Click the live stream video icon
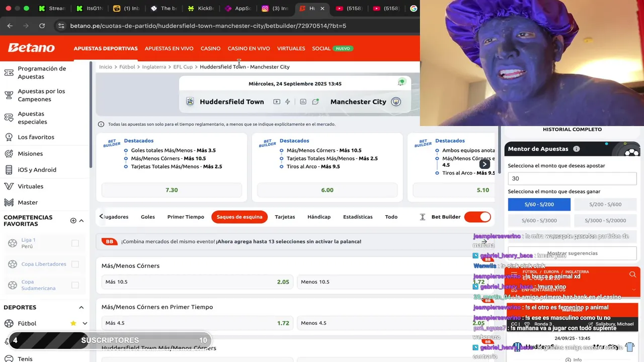Screen dimensions: 644x362 (x=277, y=102)
